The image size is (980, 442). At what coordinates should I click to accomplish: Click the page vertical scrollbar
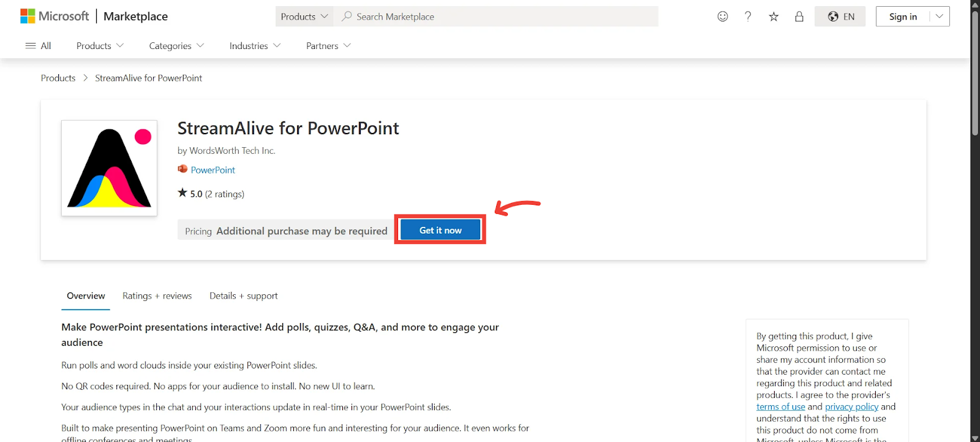coord(975,221)
